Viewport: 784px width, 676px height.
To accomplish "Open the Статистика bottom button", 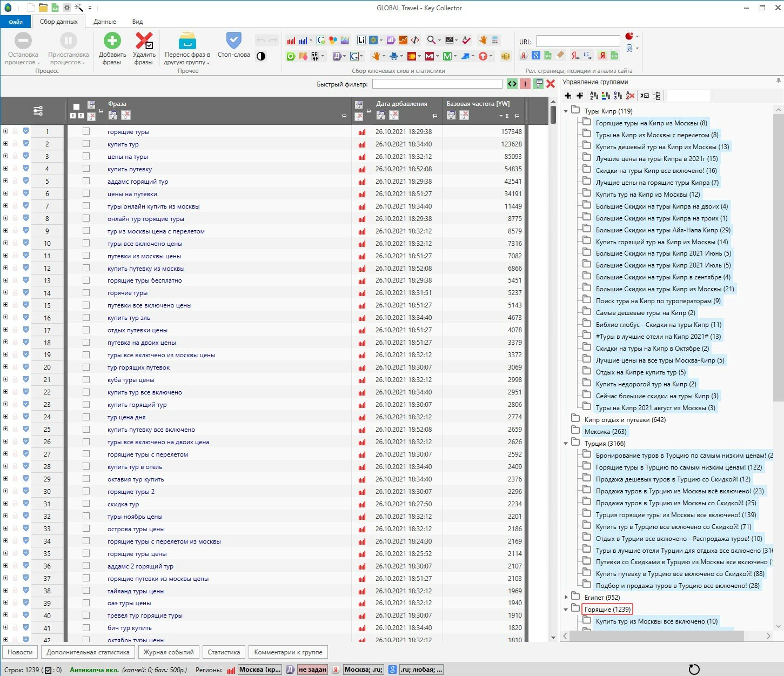I will (224, 652).
